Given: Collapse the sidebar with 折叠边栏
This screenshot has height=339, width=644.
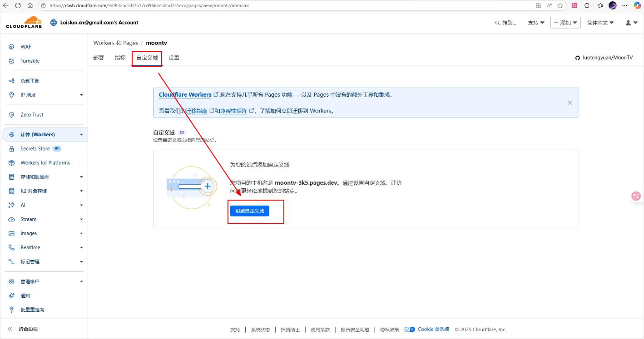Looking at the screenshot, I should (23, 329).
